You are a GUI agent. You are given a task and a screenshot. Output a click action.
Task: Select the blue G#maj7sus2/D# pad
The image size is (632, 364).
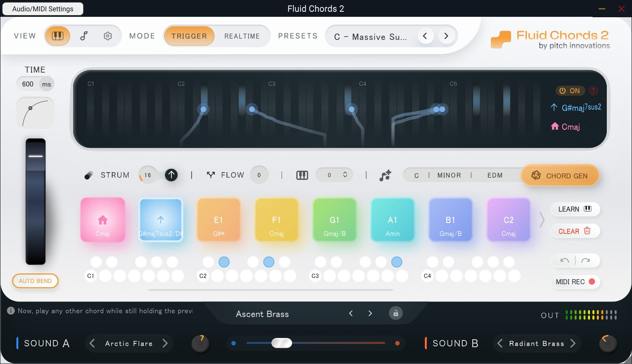pyautogui.click(x=161, y=220)
